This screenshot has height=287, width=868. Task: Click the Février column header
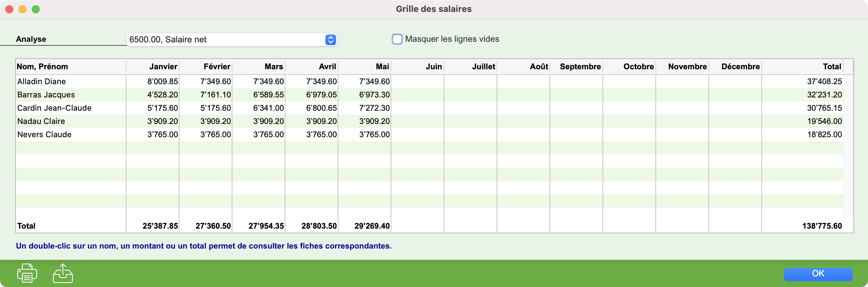206,66
